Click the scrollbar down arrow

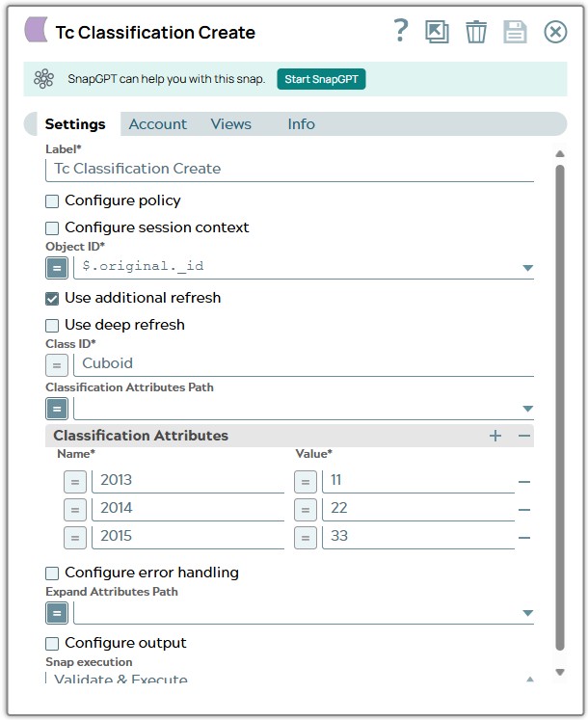tap(559, 672)
